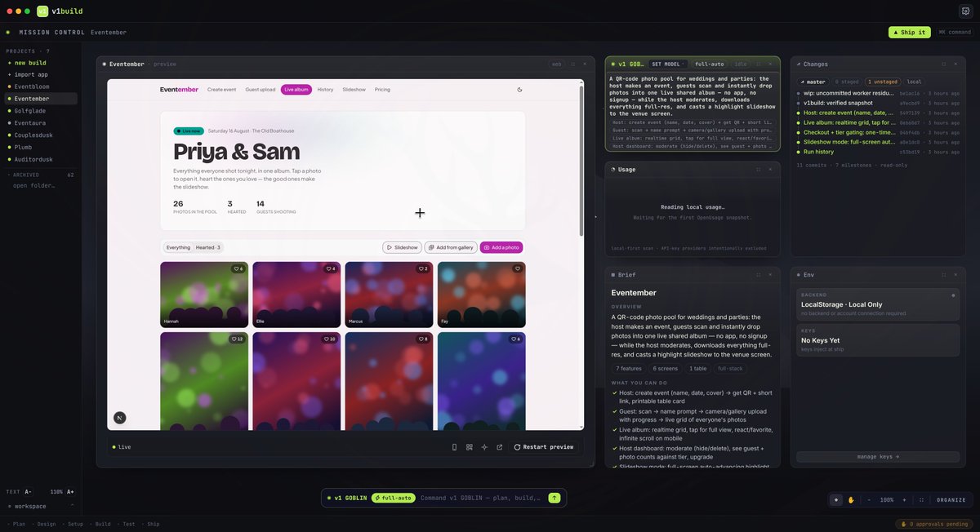Select the Hearted 3 filter
The width and height of the screenshot is (980, 532).
[x=208, y=247]
